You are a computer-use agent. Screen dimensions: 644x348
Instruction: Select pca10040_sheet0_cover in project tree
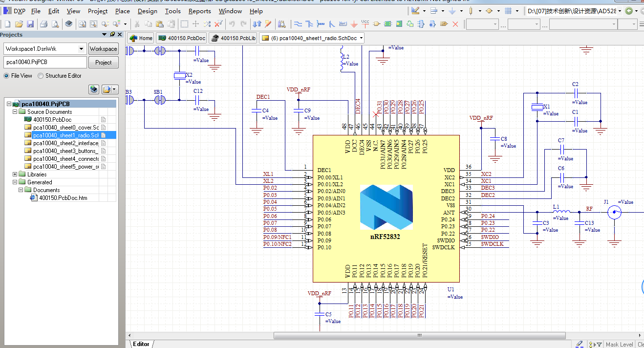[x=65, y=128]
